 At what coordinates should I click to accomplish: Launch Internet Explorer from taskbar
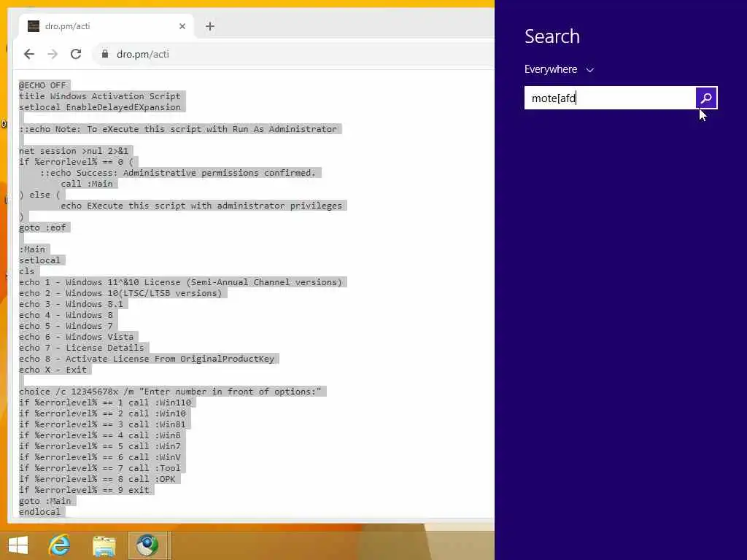tap(60, 545)
